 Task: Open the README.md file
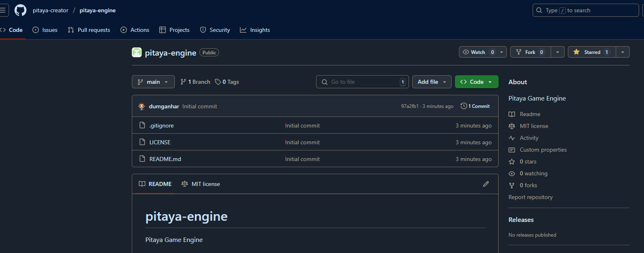point(165,159)
